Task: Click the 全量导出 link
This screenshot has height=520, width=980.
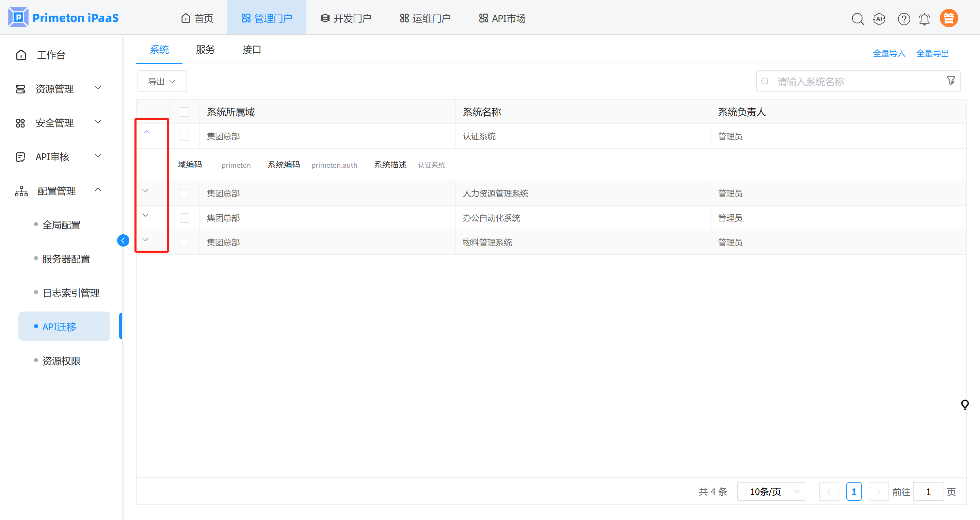Action: pyautogui.click(x=932, y=53)
